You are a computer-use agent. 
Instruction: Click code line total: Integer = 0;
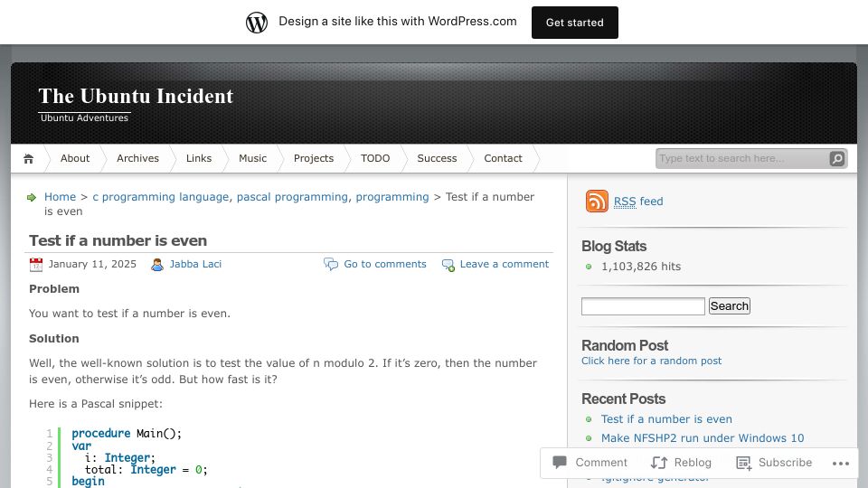(146, 470)
